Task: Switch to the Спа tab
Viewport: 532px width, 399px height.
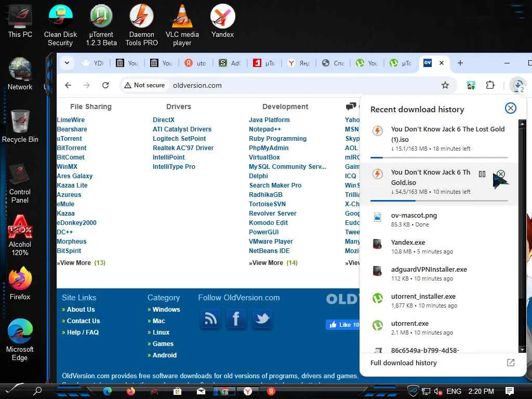Action: 332,63
